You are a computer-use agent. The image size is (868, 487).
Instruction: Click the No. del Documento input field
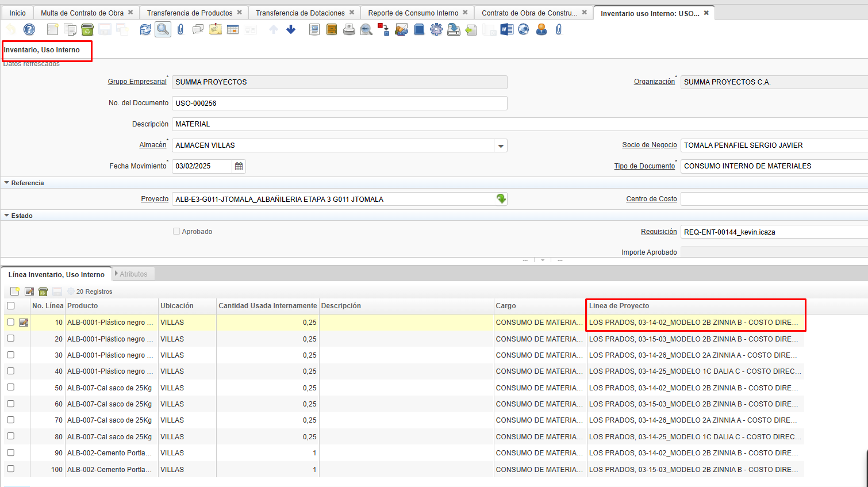339,103
